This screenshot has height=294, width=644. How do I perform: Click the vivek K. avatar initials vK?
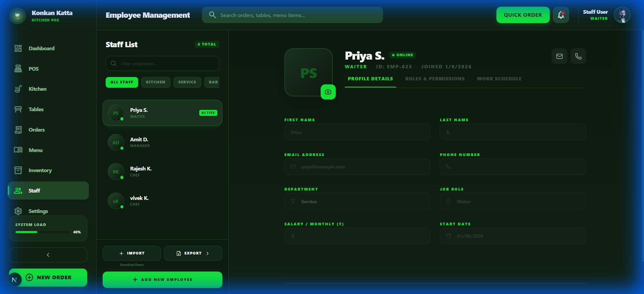tap(116, 201)
